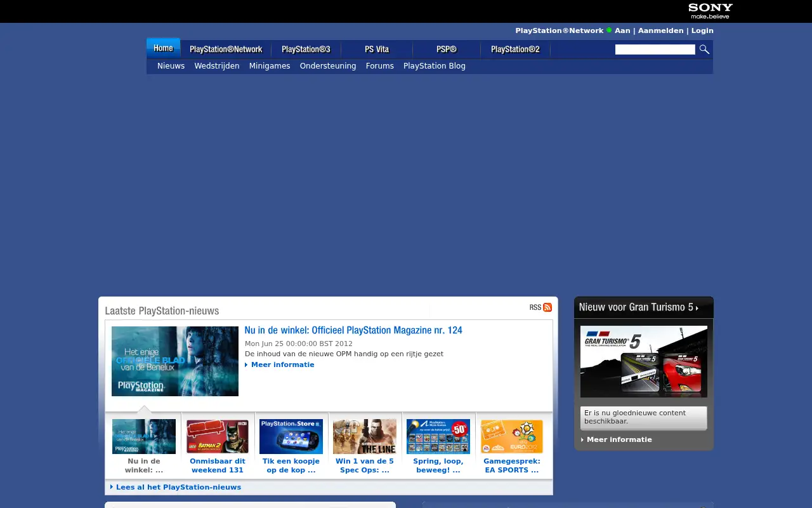Click the Sony make.believe logo
812x508 pixels.
(x=710, y=11)
